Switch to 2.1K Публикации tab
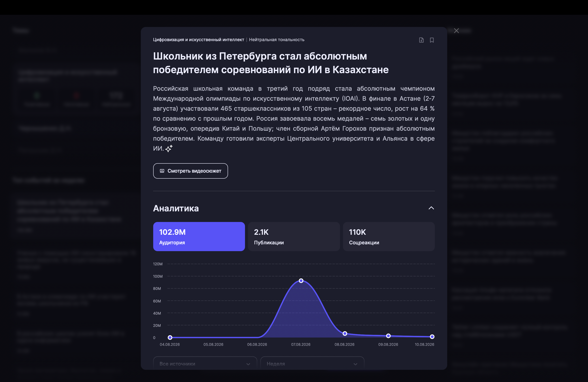The image size is (588, 382). pyautogui.click(x=294, y=236)
